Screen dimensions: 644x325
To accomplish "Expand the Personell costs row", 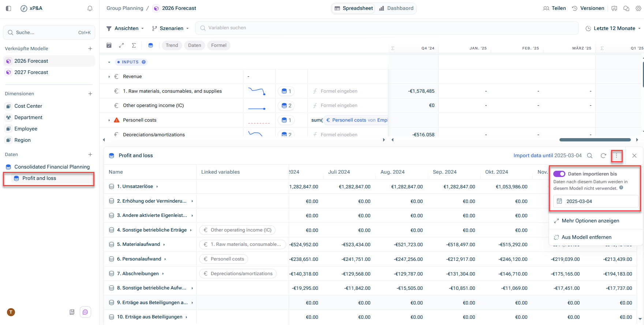I will pos(109,120).
